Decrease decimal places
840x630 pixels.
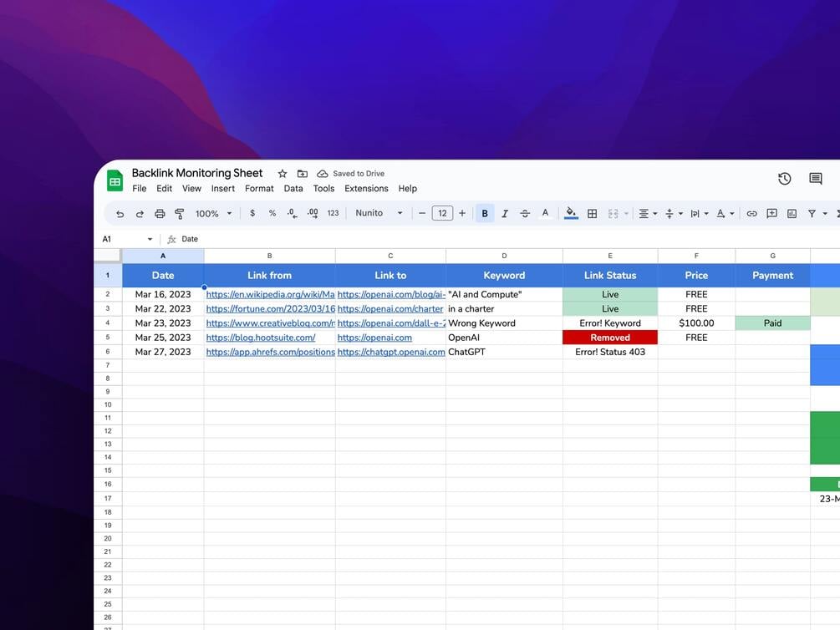pos(292,213)
